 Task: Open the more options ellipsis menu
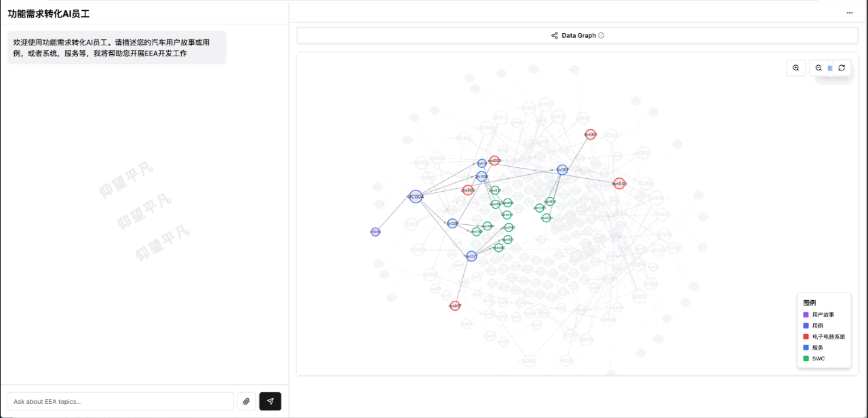coord(850,12)
